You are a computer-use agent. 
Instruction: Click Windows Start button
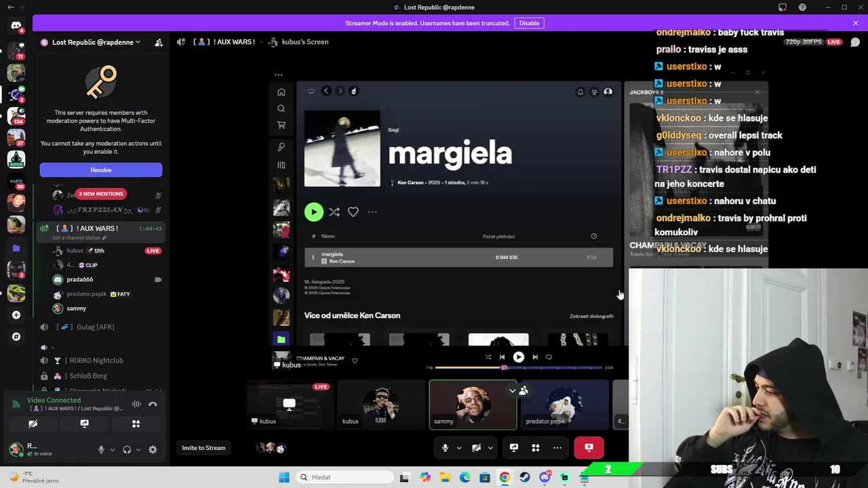[284, 477]
